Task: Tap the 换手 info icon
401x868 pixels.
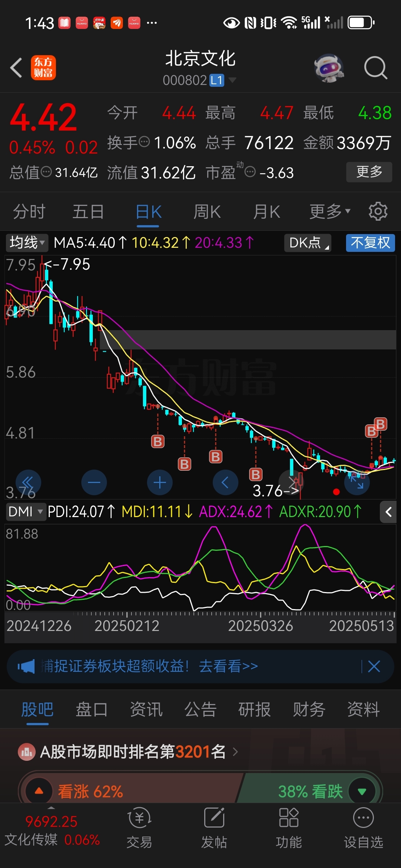Action: click(x=144, y=141)
